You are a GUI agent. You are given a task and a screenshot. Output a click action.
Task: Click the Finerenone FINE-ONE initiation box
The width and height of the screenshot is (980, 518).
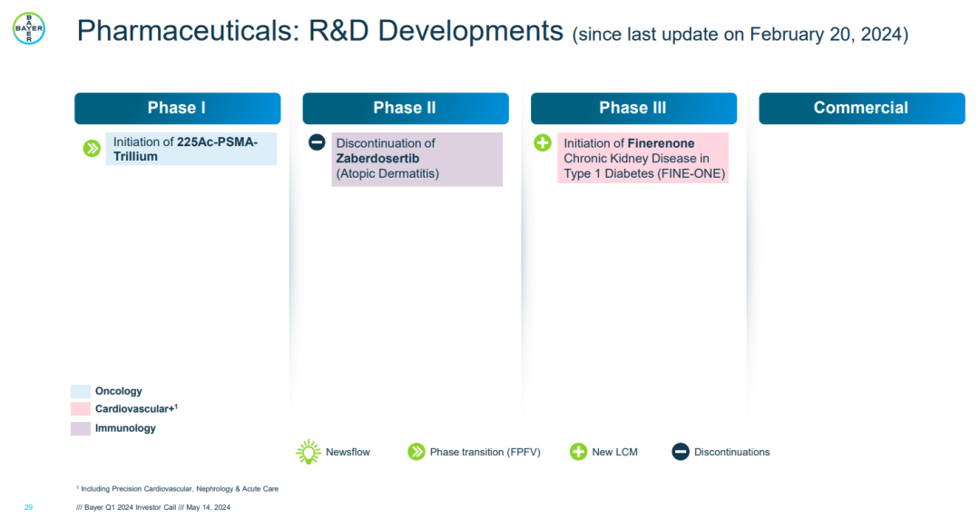[643, 159]
